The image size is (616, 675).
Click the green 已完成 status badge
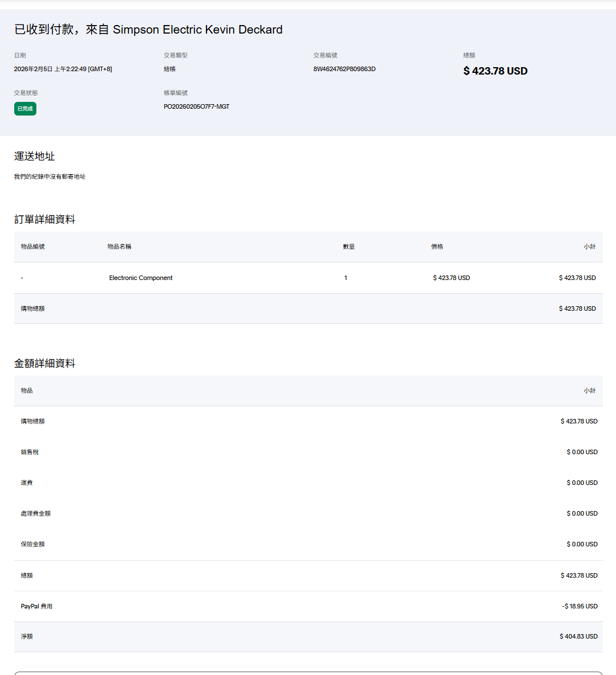coord(25,109)
